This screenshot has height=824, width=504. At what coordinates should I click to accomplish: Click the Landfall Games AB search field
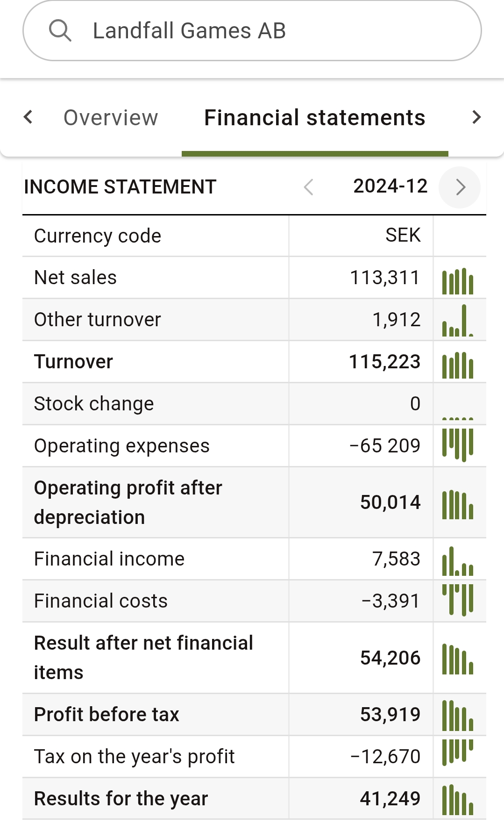(252, 31)
